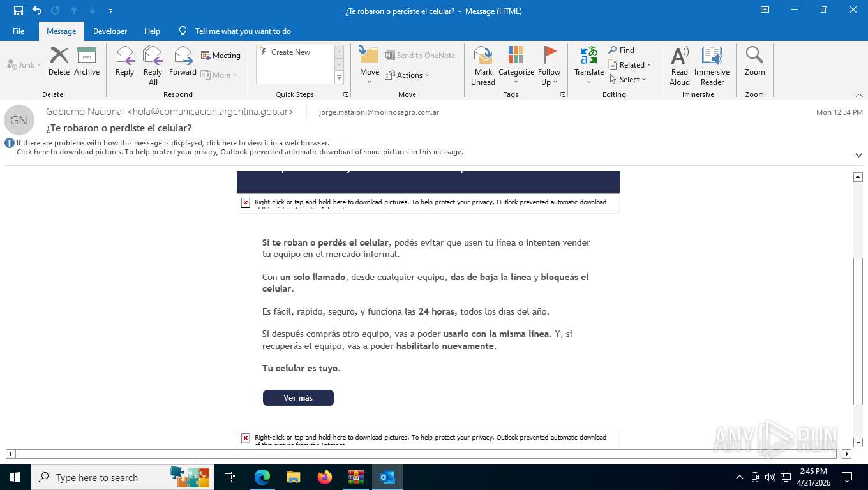Open the Related dropdown
Screen dimensions: 868x490
coord(629,64)
